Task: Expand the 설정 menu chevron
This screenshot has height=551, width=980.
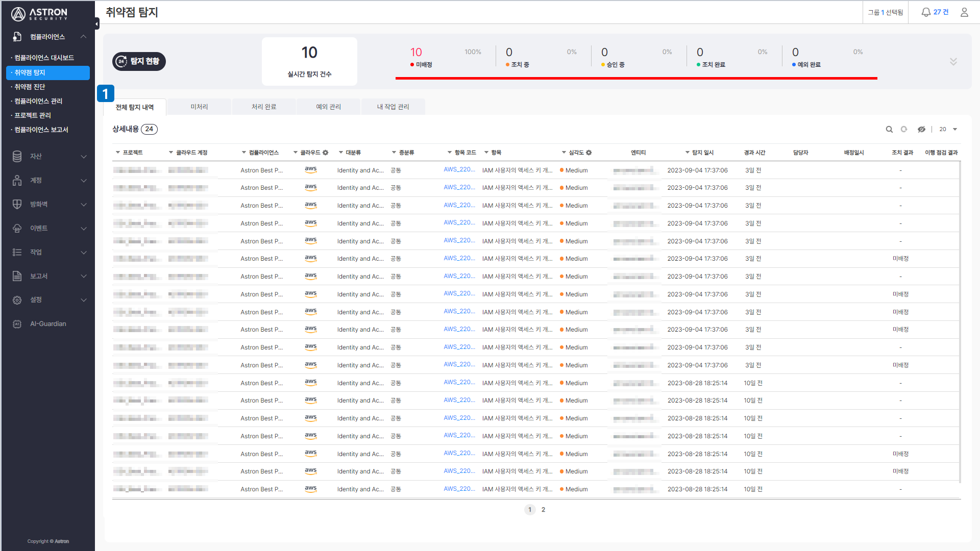Action: [84, 300]
